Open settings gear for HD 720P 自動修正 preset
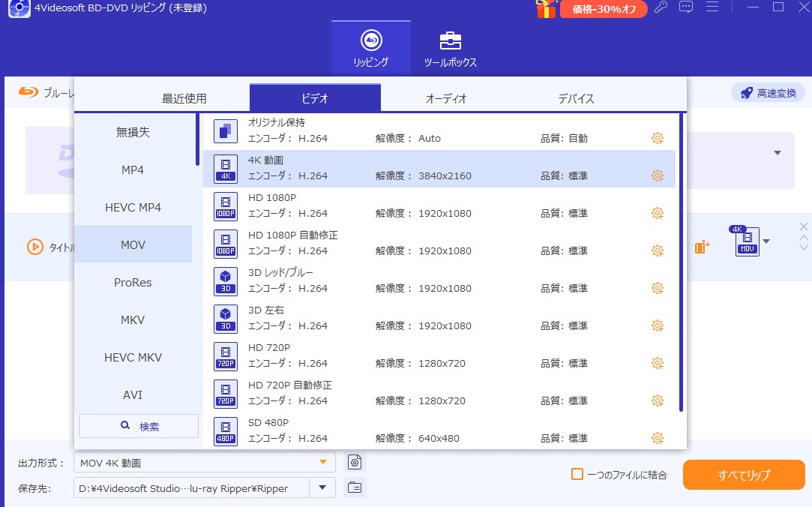 tap(657, 400)
